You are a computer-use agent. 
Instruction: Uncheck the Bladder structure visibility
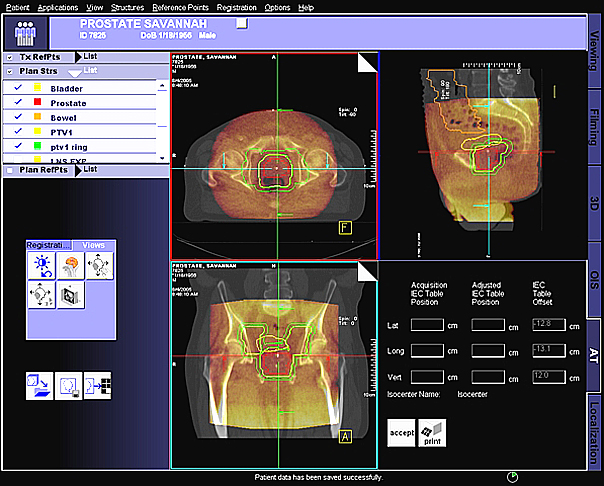pos(18,88)
